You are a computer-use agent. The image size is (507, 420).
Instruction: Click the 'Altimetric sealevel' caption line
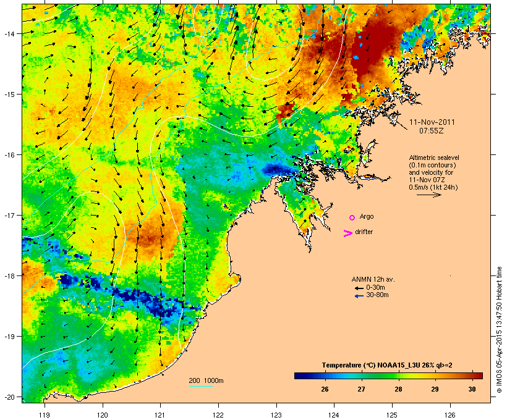pos(434,157)
